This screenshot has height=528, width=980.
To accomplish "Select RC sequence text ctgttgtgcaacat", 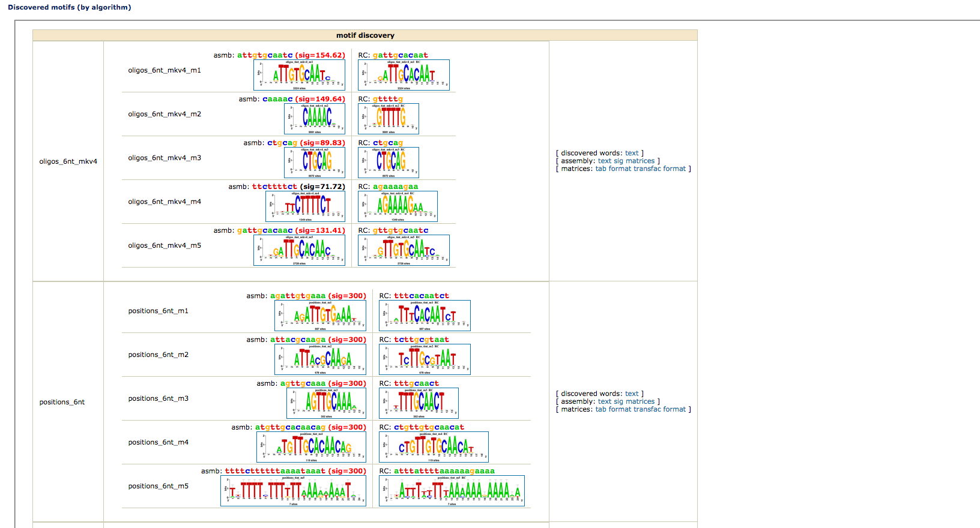I will [x=429, y=427].
